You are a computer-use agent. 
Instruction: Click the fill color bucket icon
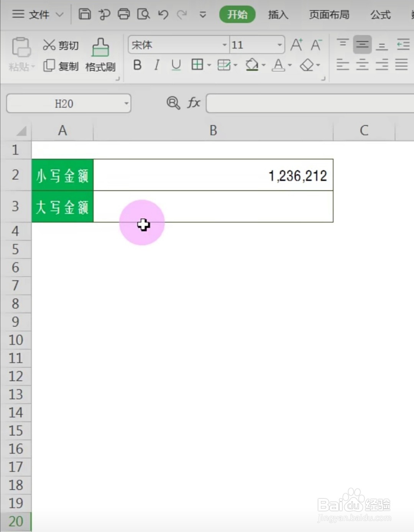coord(252,64)
